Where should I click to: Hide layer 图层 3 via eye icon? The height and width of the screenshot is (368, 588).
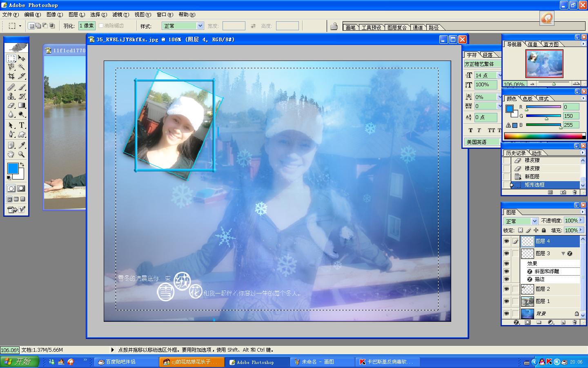pyautogui.click(x=506, y=254)
